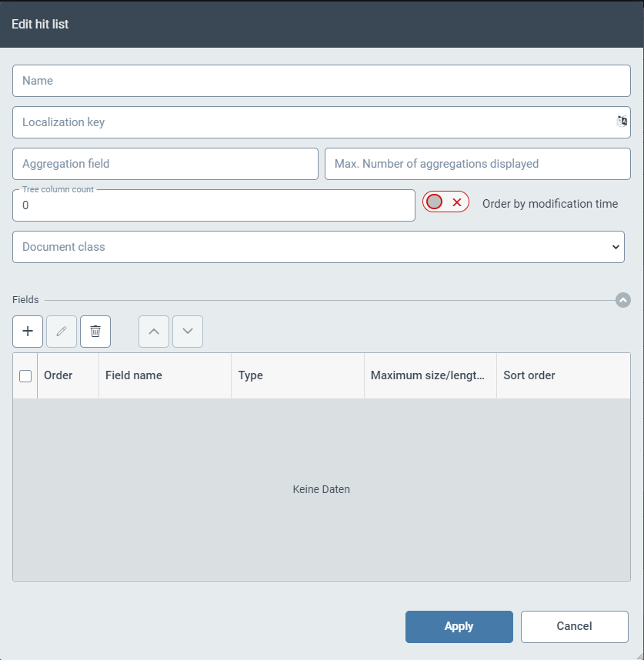Check the select-all checkbox in table header

tap(25, 376)
